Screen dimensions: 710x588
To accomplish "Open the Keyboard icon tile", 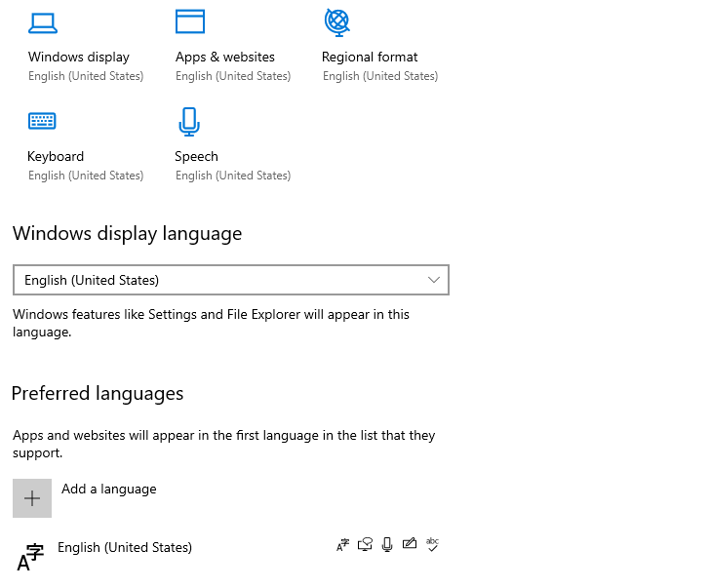I will click(x=42, y=121).
